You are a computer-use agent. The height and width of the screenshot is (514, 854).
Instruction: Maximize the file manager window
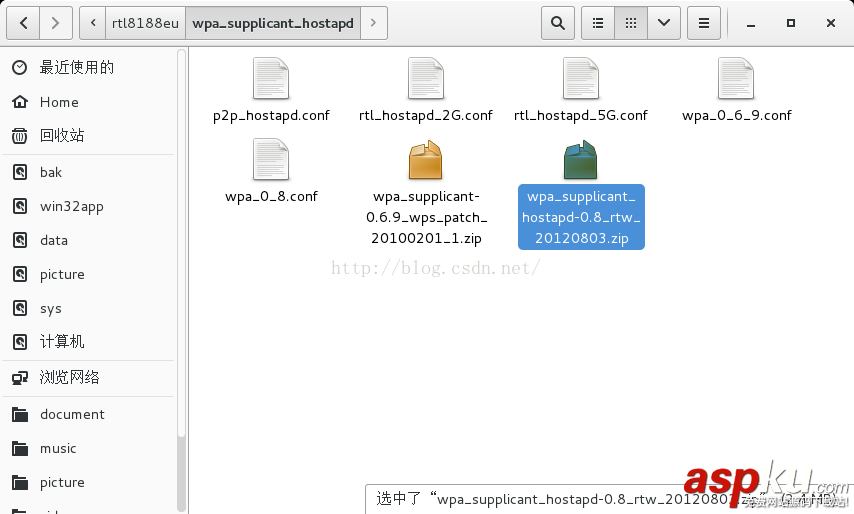click(x=791, y=23)
